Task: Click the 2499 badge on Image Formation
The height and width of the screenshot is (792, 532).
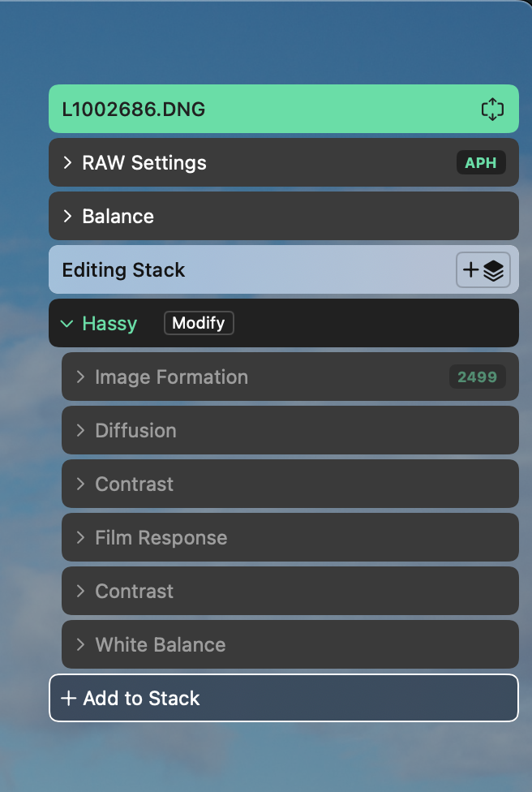Action: [477, 377]
